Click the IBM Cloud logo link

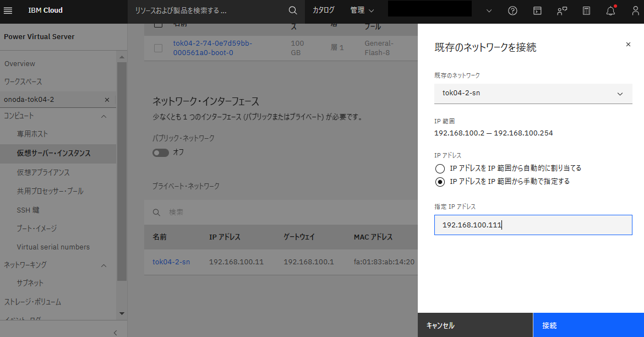(45, 10)
